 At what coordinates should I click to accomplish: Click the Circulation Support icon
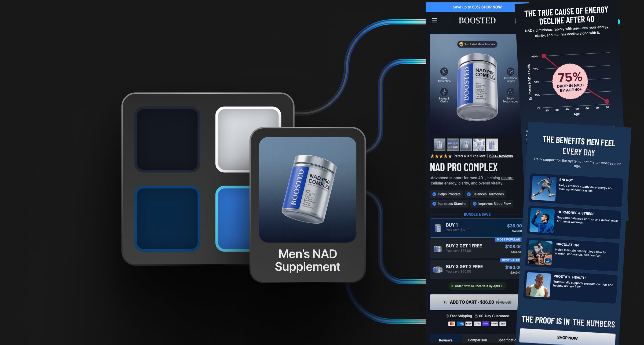(510, 71)
